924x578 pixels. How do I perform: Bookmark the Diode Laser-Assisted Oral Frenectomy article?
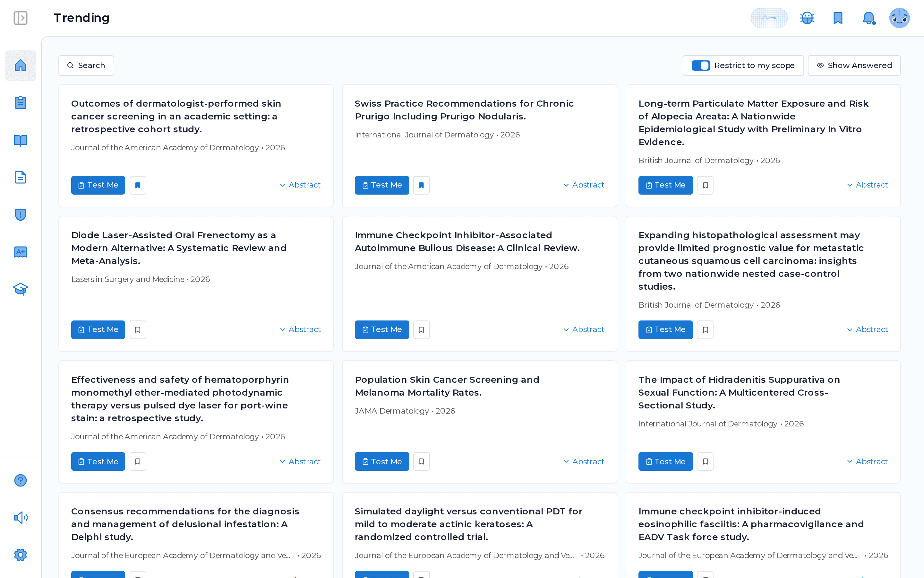click(138, 329)
